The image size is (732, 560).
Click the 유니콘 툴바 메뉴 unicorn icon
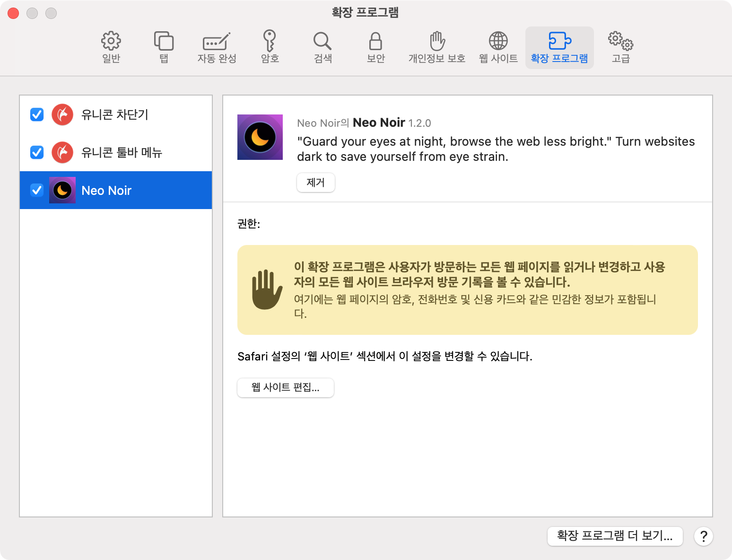click(x=62, y=152)
